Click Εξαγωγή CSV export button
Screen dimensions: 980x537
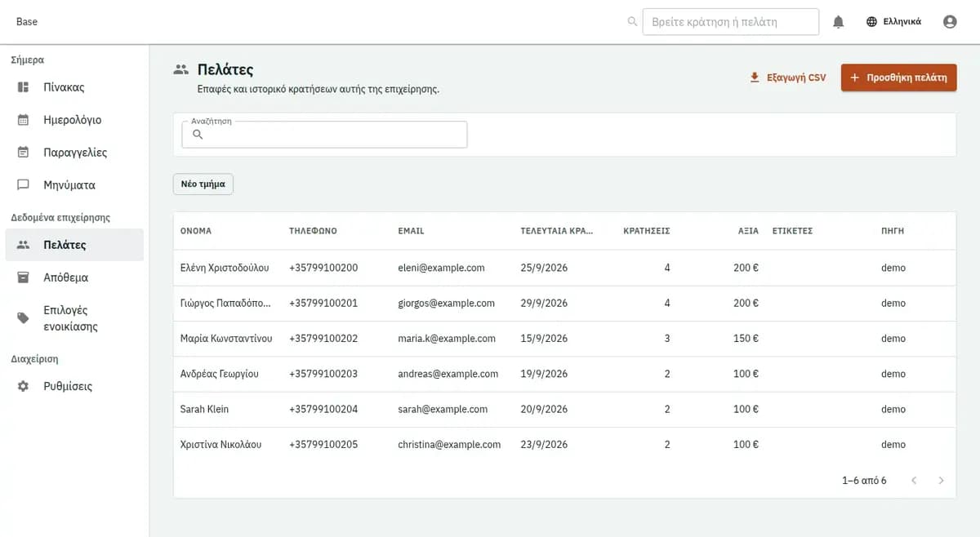click(x=788, y=78)
